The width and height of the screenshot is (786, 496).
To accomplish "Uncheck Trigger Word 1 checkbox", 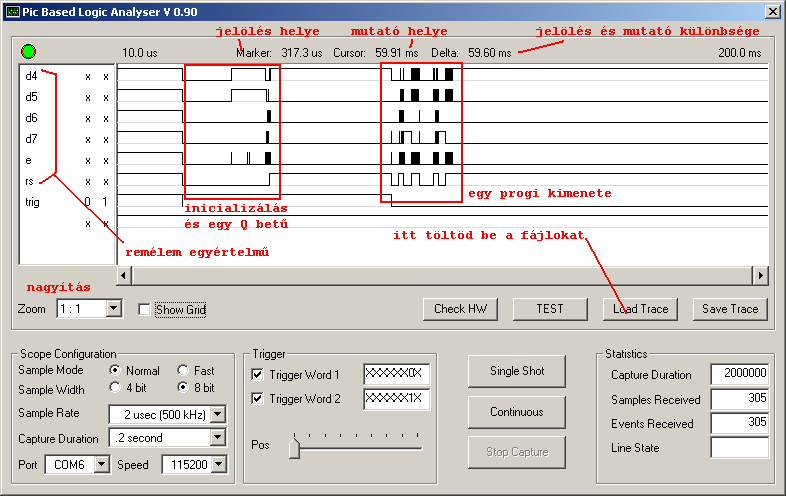I will [258, 374].
